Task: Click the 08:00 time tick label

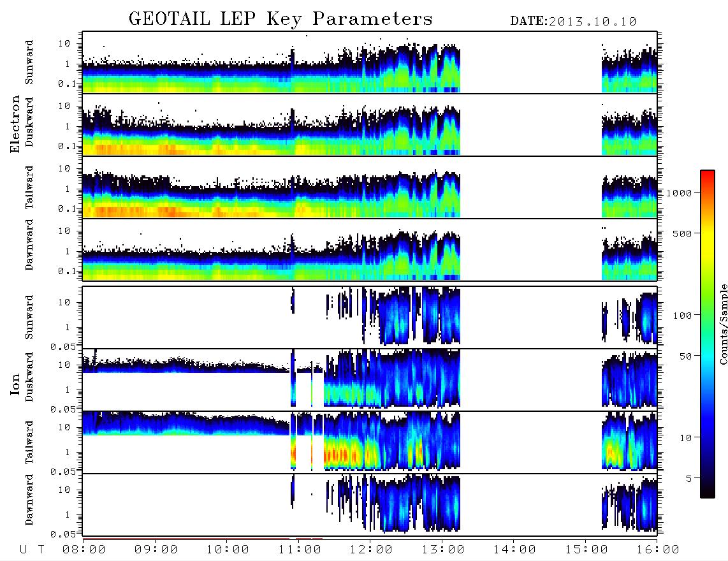Action: (x=84, y=550)
